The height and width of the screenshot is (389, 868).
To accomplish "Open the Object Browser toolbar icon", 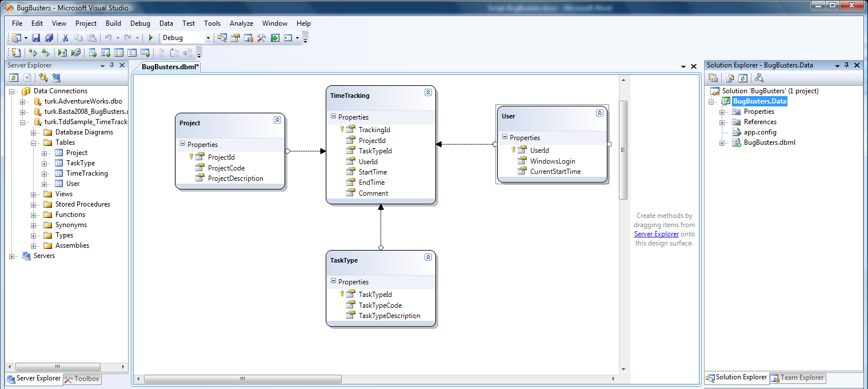I will [249, 38].
